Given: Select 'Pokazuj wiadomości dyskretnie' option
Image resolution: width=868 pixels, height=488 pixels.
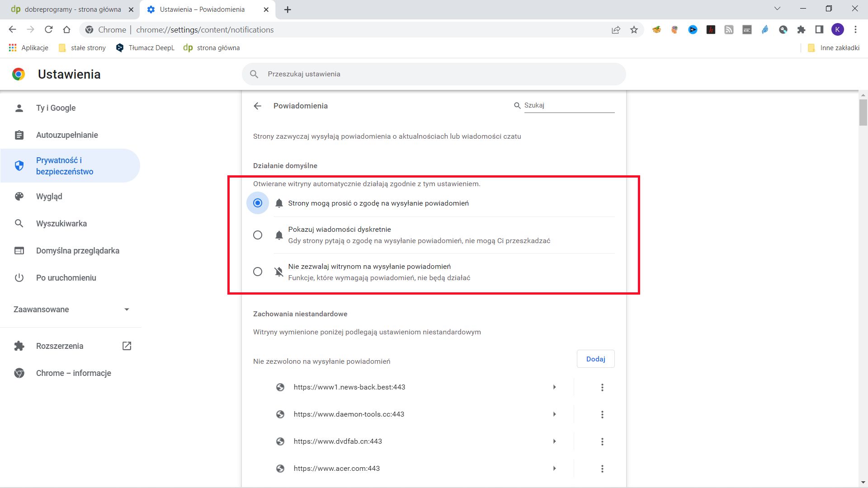Looking at the screenshot, I should pos(258,235).
